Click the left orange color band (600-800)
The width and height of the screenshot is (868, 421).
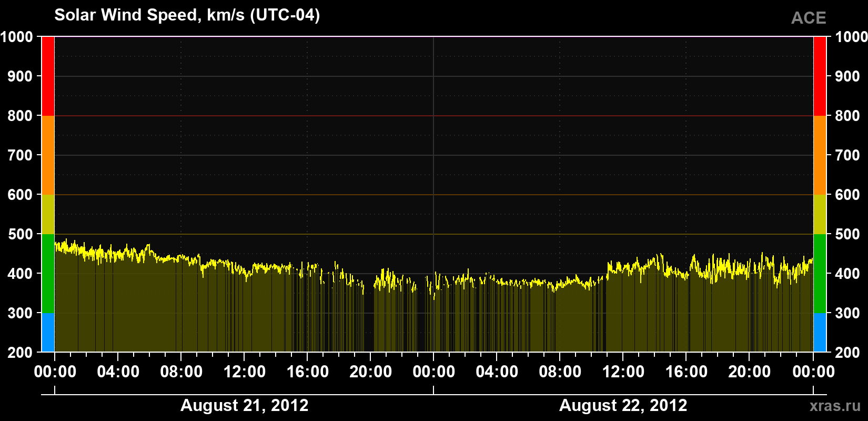[48, 155]
